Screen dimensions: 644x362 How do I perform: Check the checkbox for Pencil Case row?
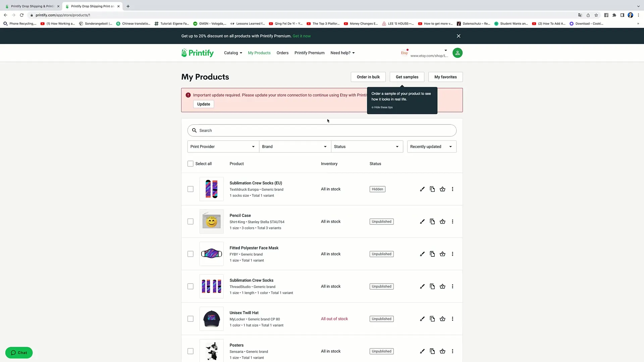coord(190,222)
